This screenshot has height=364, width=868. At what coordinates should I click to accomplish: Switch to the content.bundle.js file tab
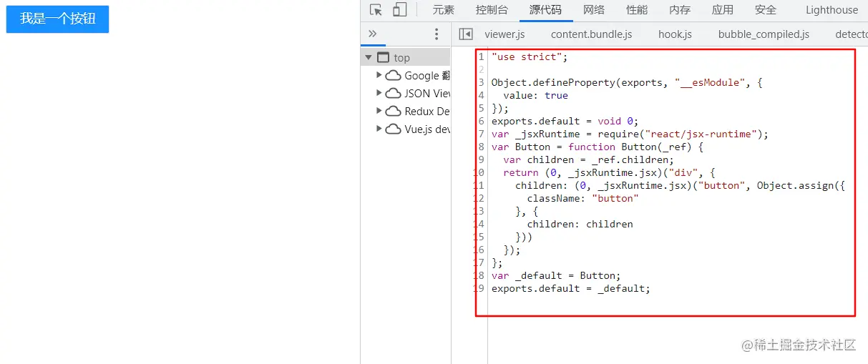click(x=592, y=34)
